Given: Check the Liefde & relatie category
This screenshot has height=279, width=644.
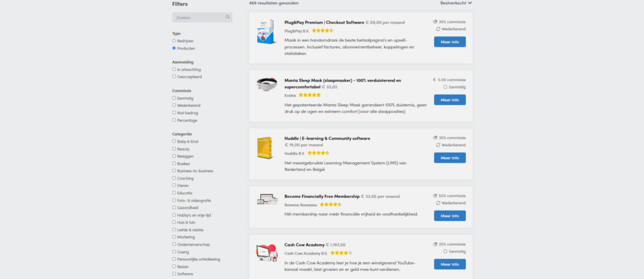Looking at the screenshot, I should click(x=174, y=229).
